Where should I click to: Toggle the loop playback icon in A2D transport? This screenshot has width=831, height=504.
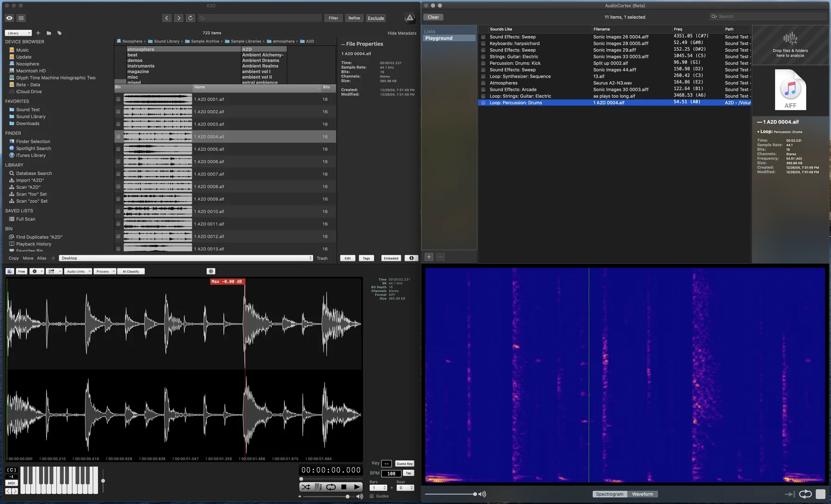[331, 487]
